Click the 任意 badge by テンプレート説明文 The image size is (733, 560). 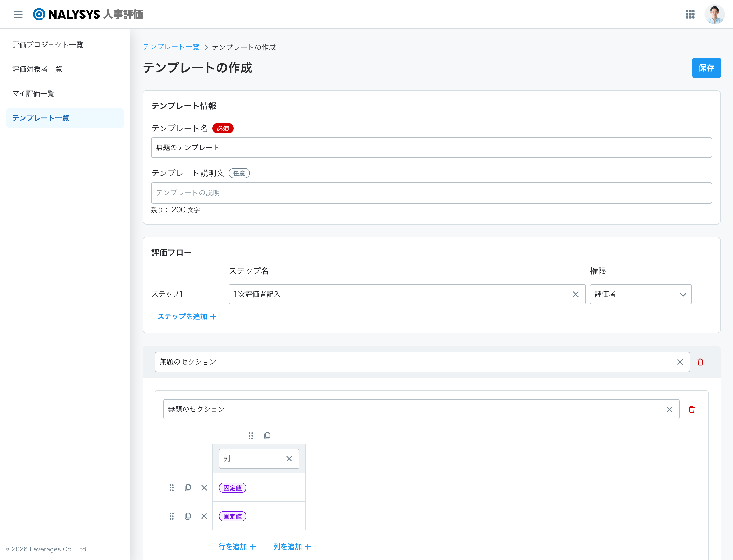coord(239,173)
